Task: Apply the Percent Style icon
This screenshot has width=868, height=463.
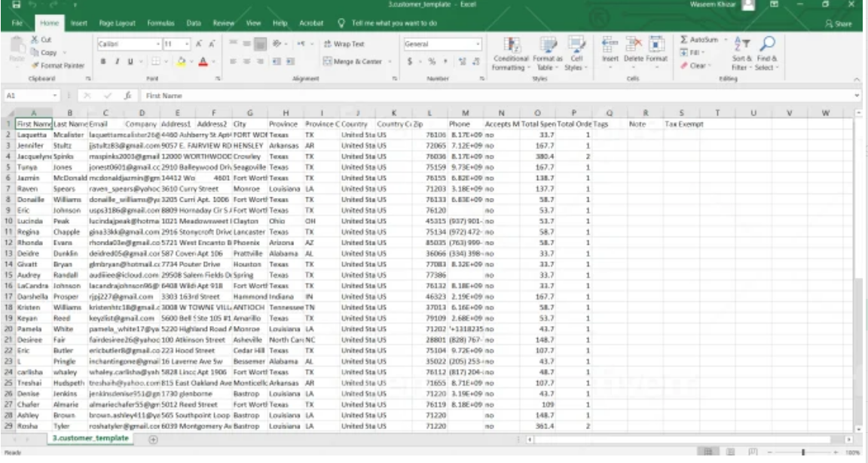Action: point(430,60)
